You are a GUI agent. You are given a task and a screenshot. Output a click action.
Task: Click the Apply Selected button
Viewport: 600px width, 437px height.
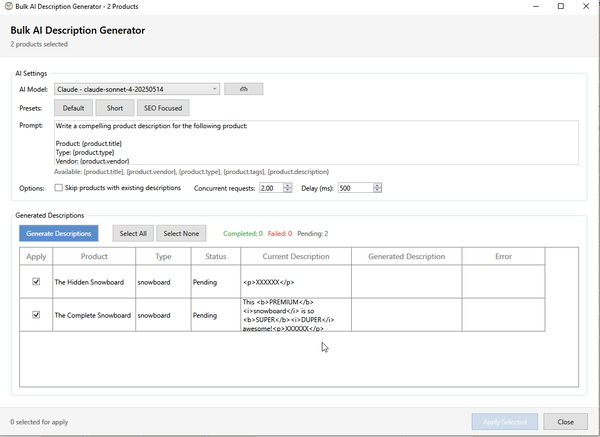pos(504,422)
